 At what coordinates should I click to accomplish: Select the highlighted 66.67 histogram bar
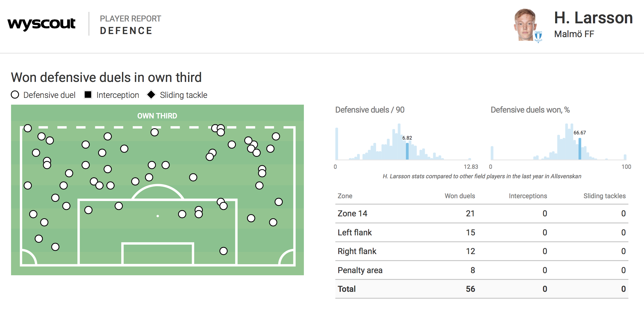point(580,149)
